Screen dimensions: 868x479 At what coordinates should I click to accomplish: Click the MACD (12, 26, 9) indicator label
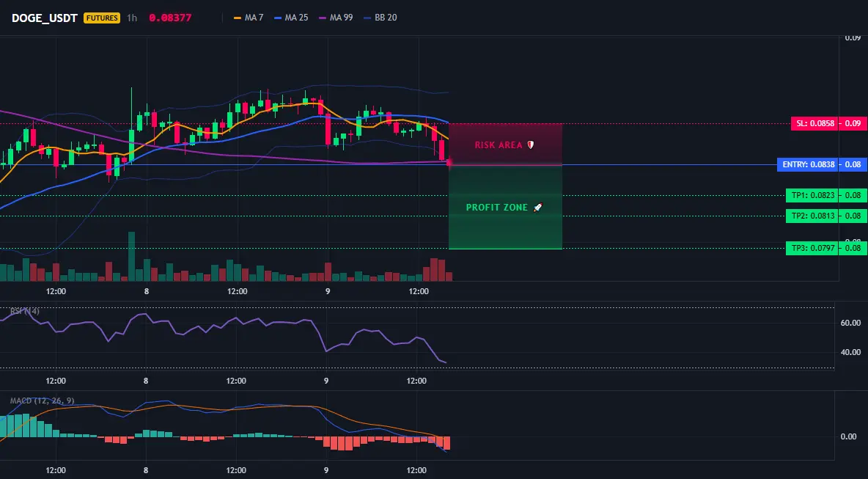tap(42, 401)
